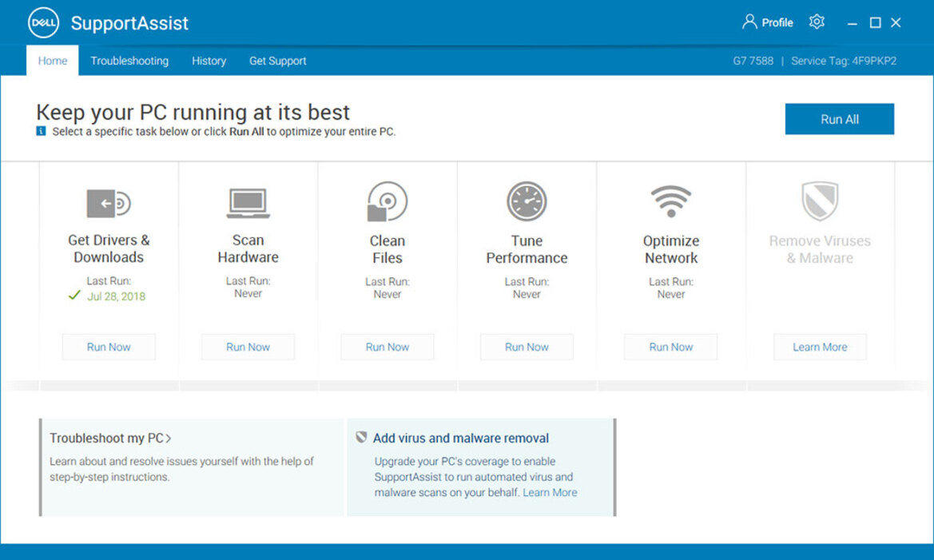Click Add virus and malware removal heading

(460, 438)
